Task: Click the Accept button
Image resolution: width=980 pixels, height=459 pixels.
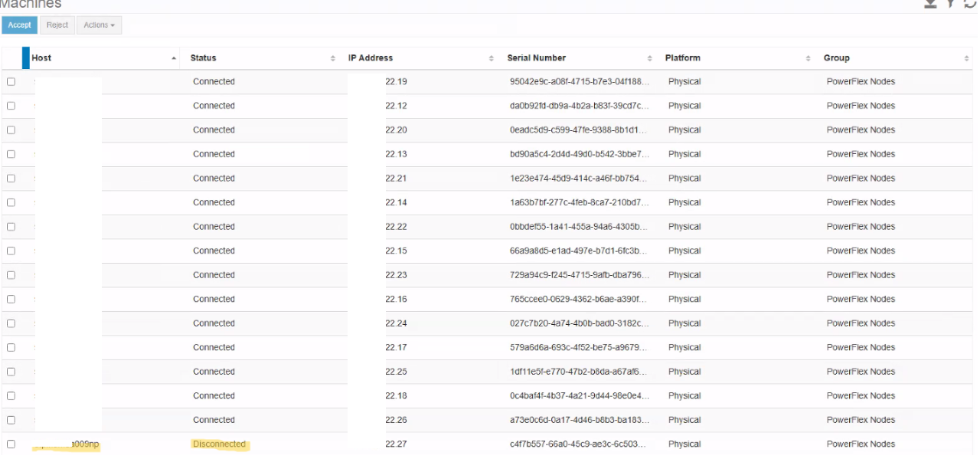Action: click(19, 25)
